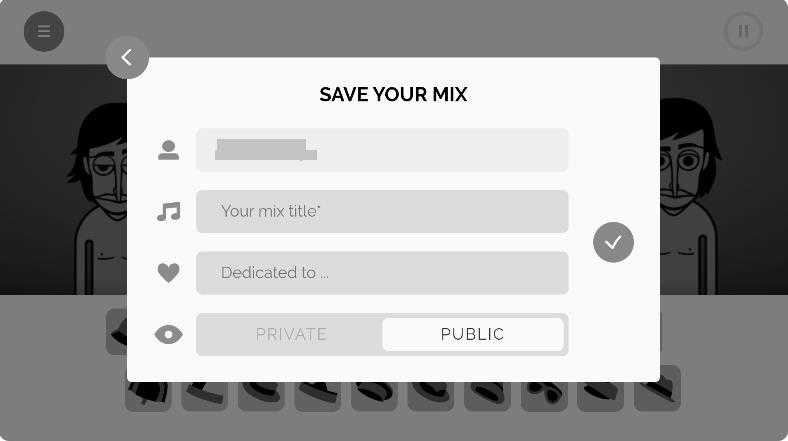Set mix visibility to Private
This screenshot has height=441, width=788.
[x=291, y=335]
